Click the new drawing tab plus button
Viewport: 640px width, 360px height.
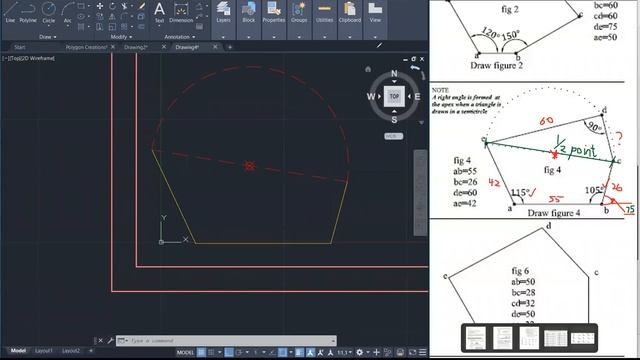click(x=230, y=47)
